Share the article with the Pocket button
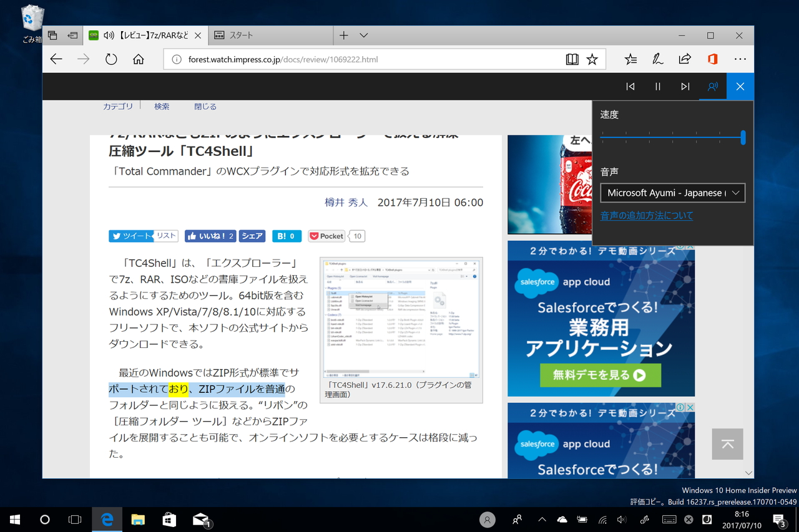 [325, 236]
